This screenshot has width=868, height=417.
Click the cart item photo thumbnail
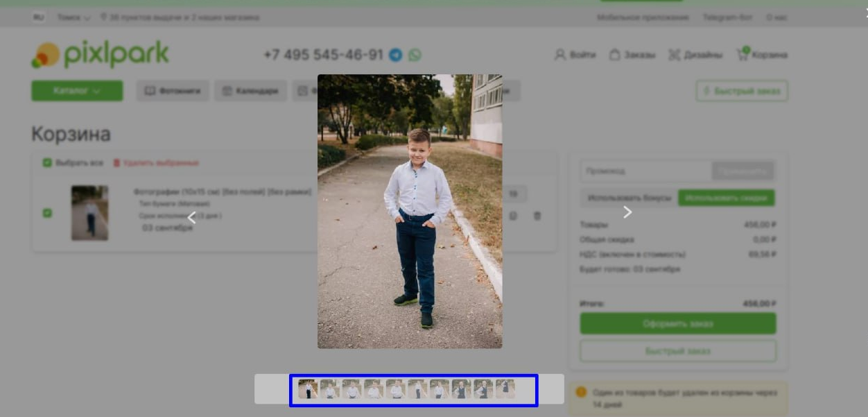pyautogui.click(x=89, y=213)
